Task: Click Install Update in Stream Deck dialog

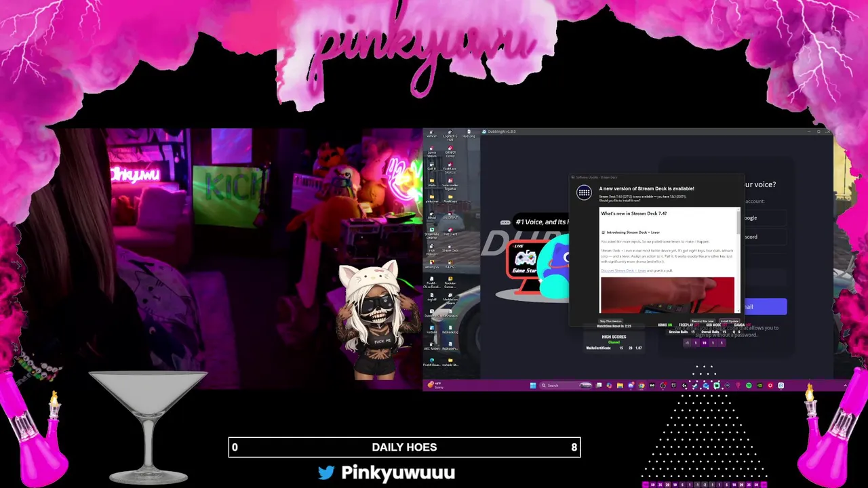Action: (x=729, y=321)
